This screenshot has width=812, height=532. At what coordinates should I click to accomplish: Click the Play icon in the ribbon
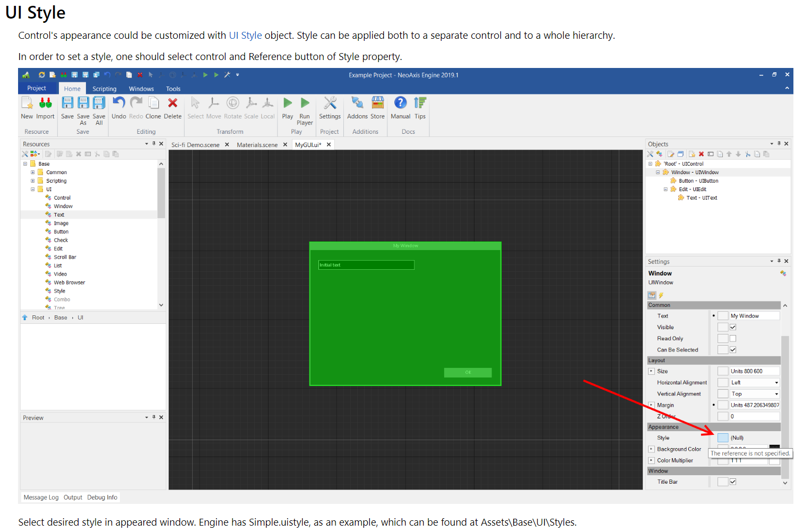pos(287,103)
